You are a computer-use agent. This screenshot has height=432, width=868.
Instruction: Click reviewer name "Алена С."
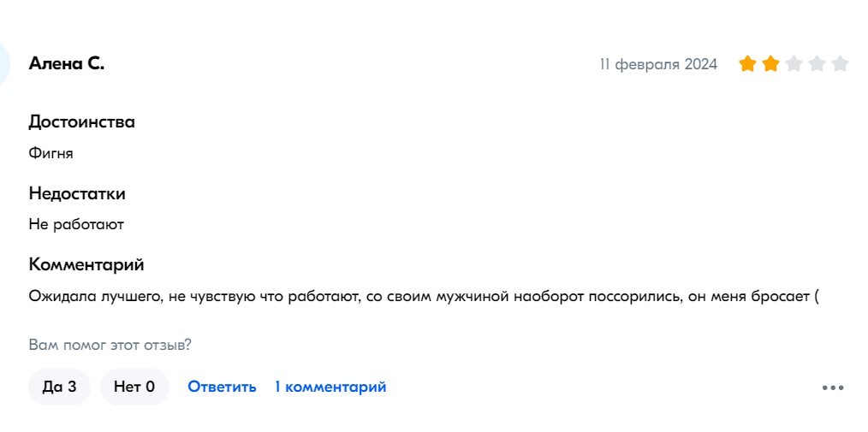click(67, 63)
